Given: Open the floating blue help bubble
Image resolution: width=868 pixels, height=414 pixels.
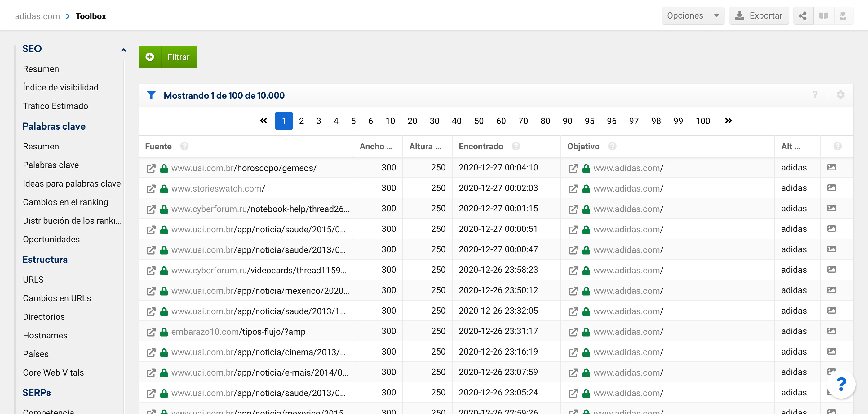Looking at the screenshot, I should click(841, 384).
